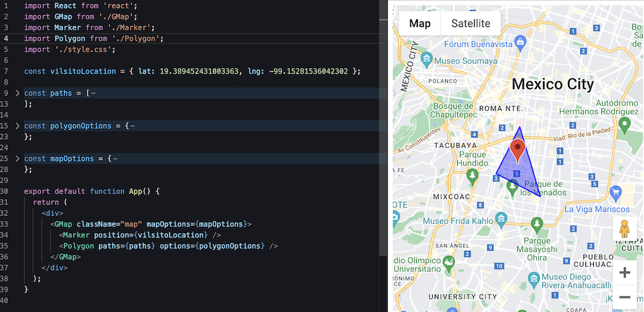Viewport: 644px width, 312px height.
Task: Click './Polygon' import path on line 4
Action: point(135,38)
